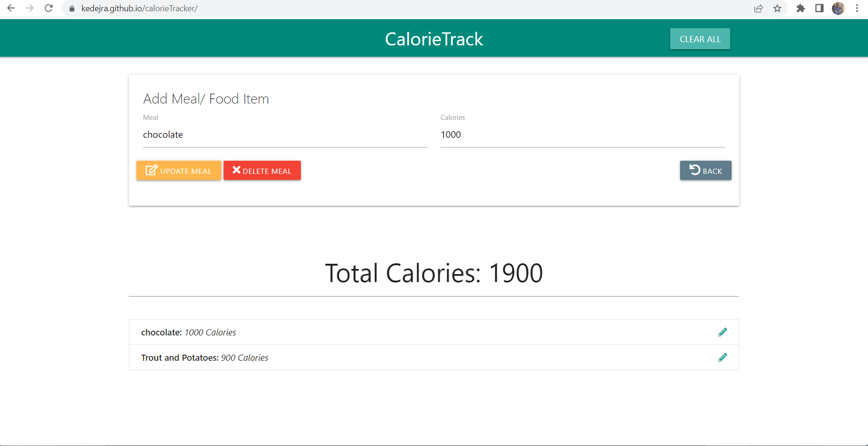Click the browser share icon
The image size is (868, 446).
click(759, 8)
